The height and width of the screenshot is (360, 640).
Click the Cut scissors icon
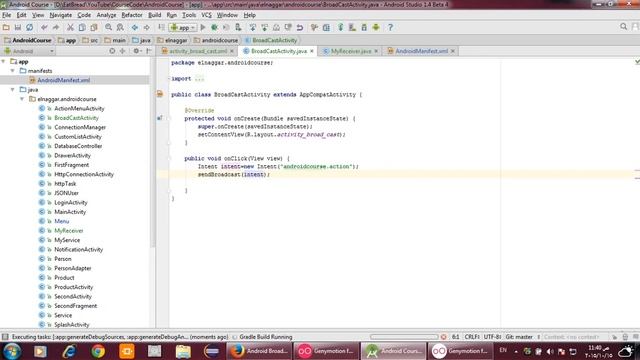[x=70, y=27]
